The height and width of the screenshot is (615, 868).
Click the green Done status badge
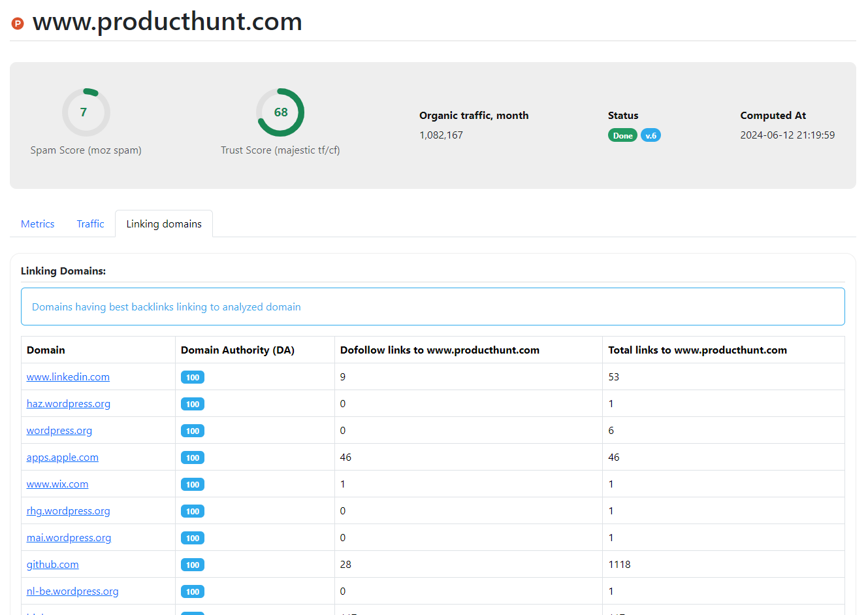point(622,135)
